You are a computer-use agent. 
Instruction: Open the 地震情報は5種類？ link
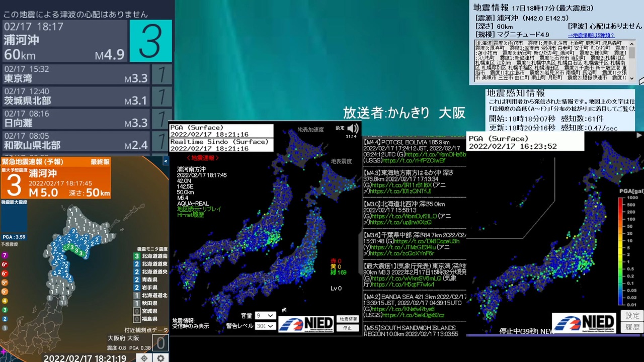(591, 35)
